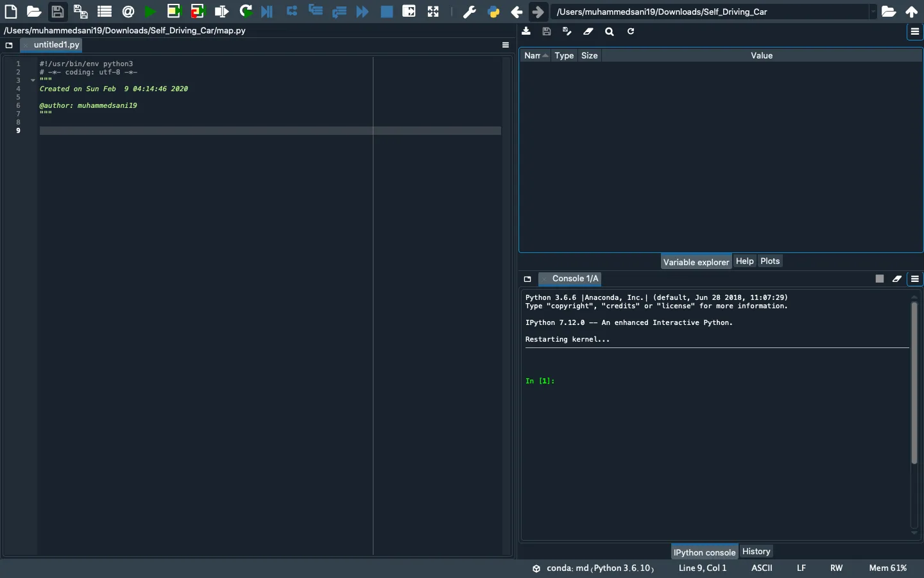924x578 pixels.
Task: Toggle fullscreen mode icon
Action: tap(434, 12)
